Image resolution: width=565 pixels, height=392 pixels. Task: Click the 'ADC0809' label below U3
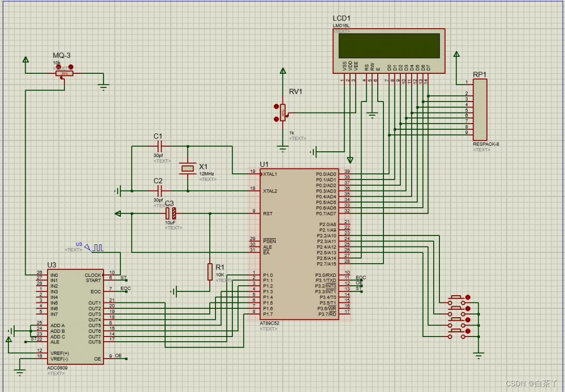tap(58, 368)
